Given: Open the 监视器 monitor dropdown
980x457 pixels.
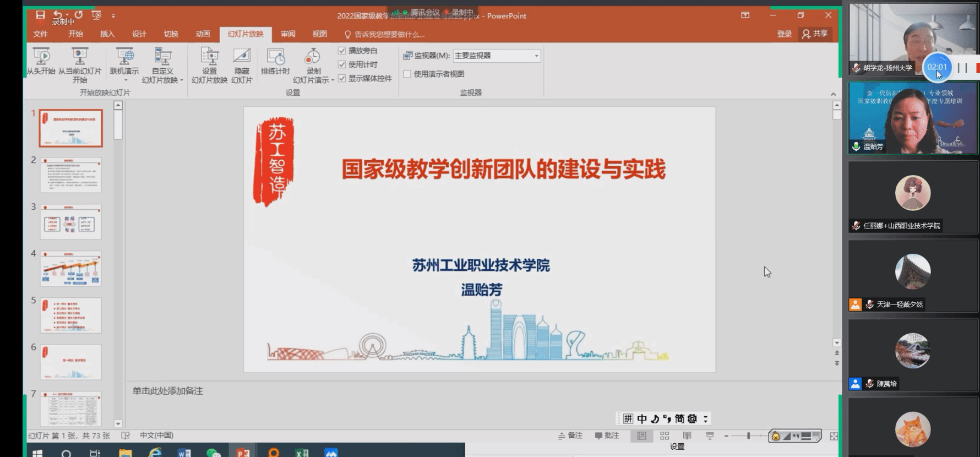Looking at the screenshot, I should [536, 56].
